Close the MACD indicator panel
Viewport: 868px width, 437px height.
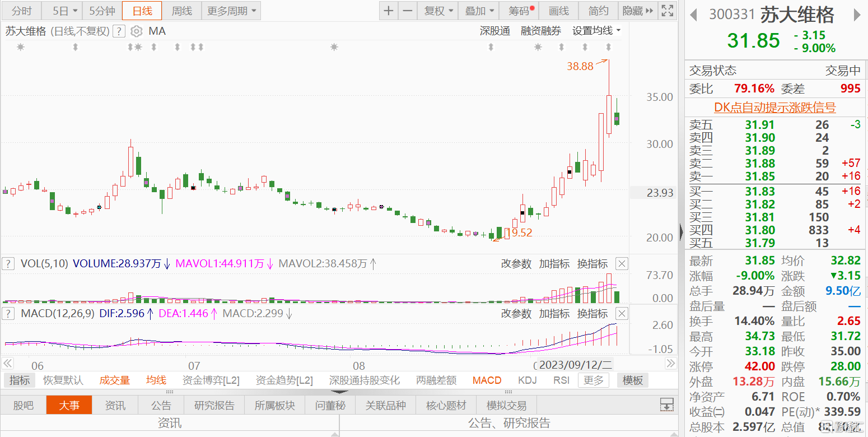coord(622,313)
